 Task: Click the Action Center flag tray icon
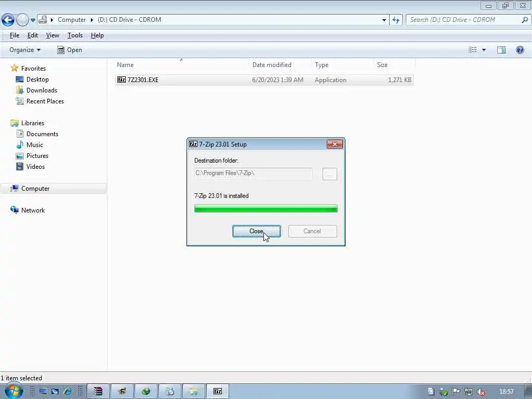(456, 392)
